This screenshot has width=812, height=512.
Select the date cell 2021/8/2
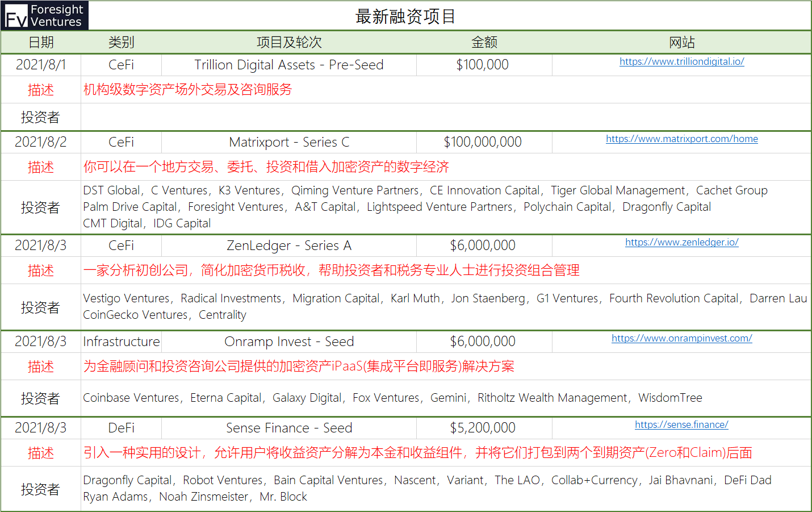coord(41,142)
